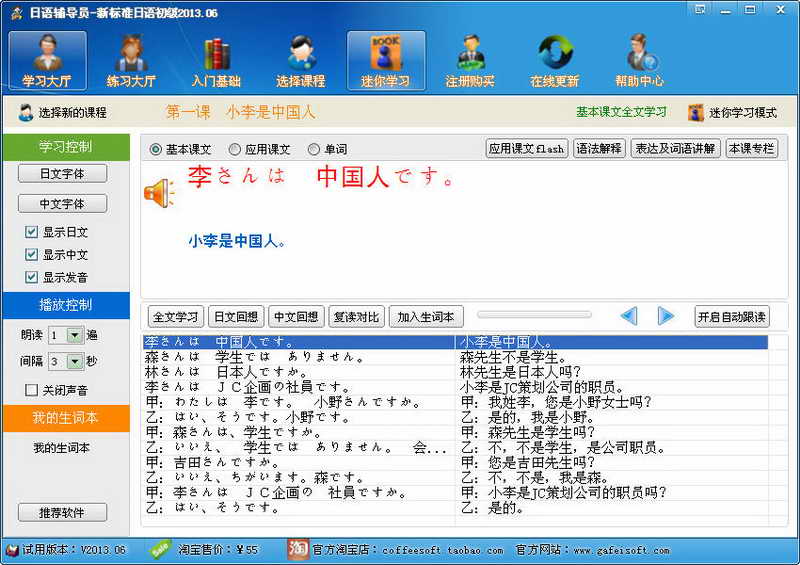Select row 乙: はい、そうです。小野です

(455, 417)
